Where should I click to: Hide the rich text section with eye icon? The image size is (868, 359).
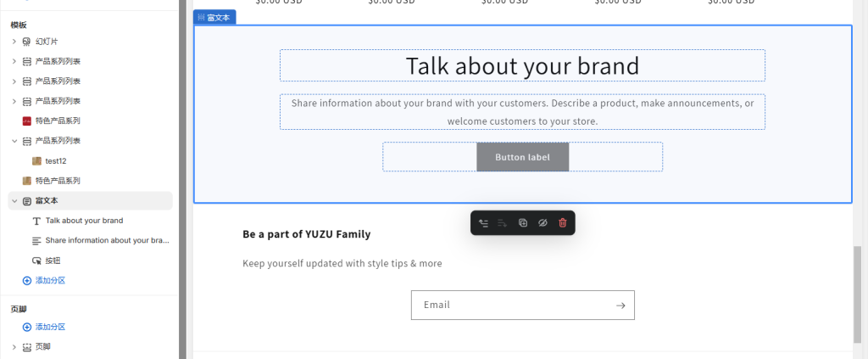pyautogui.click(x=542, y=222)
